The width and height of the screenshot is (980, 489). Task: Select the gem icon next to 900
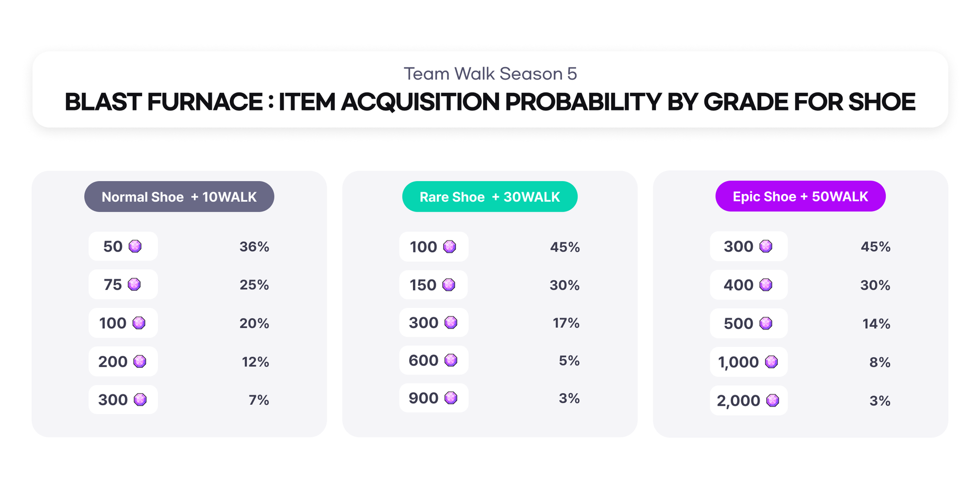(451, 398)
